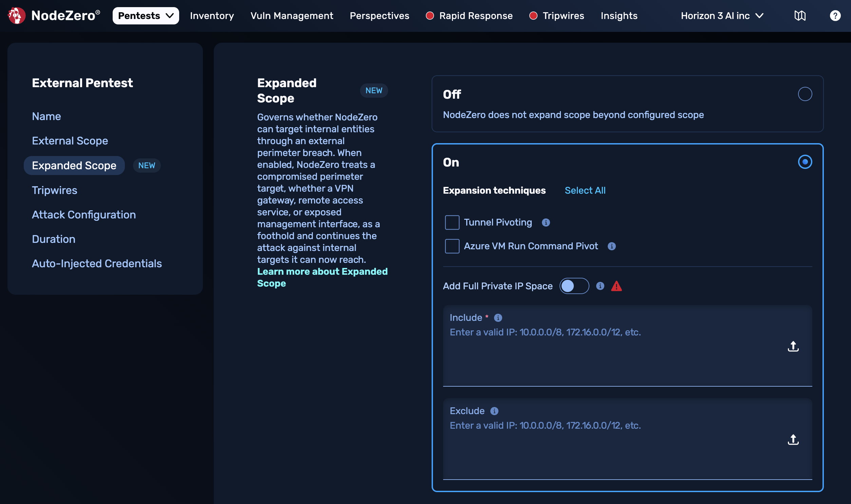Go to Auto-Injected Credentials in sidebar
Viewport: 851px width, 504px height.
[x=97, y=264]
